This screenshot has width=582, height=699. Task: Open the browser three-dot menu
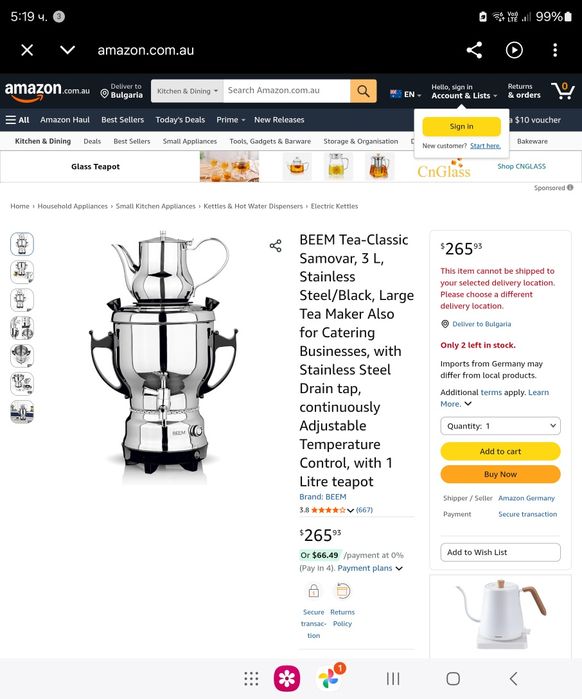555,50
